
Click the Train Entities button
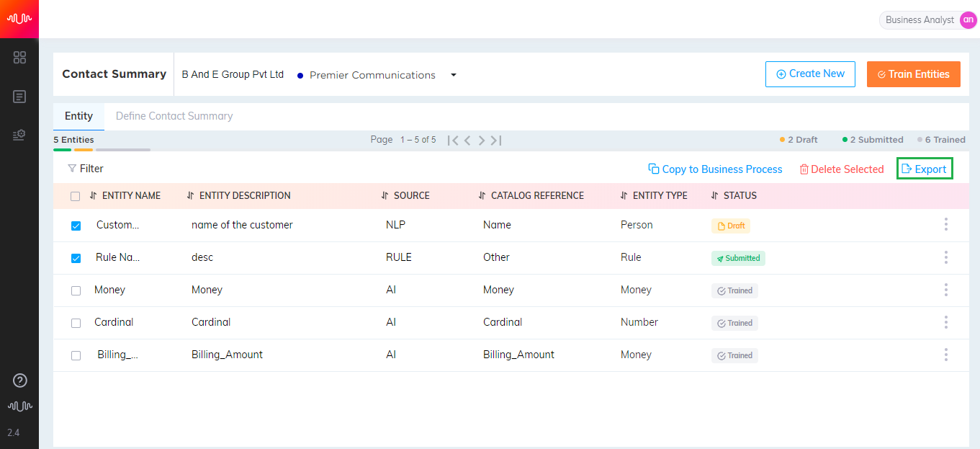(x=914, y=74)
